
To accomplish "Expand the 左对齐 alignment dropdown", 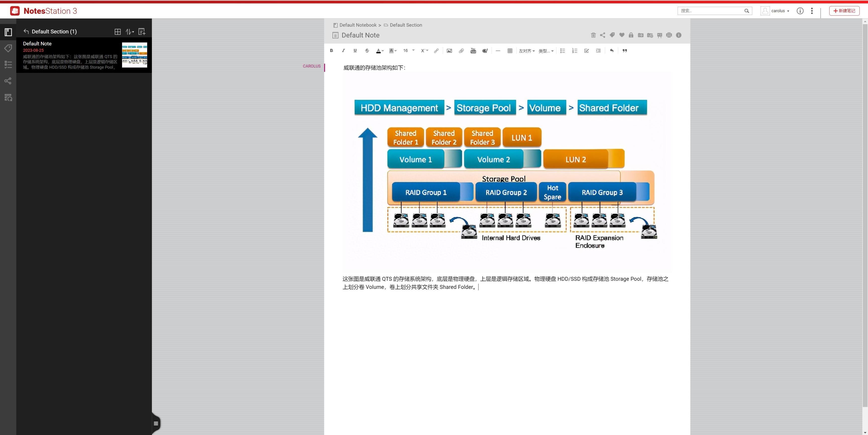I will point(527,51).
